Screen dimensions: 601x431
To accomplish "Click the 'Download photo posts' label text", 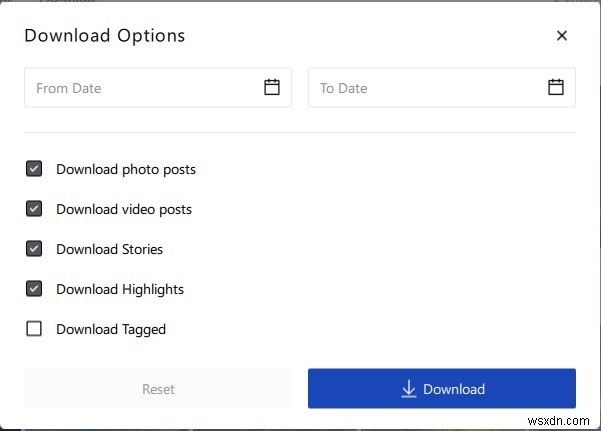I will [x=126, y=169].
